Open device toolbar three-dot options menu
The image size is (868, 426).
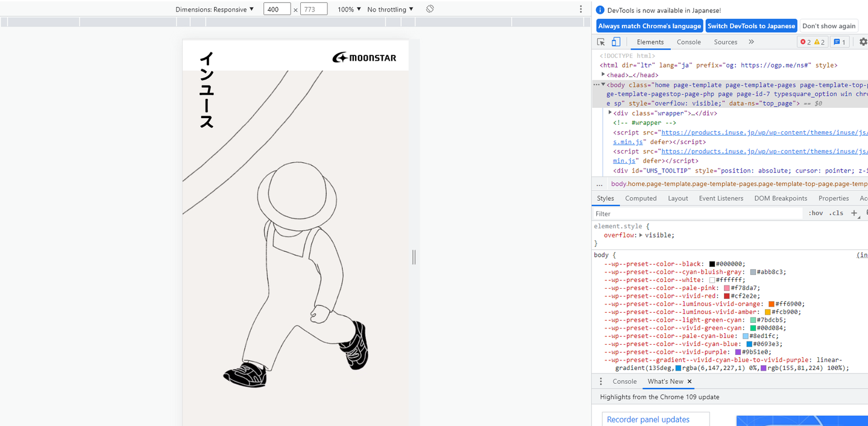[581, 9]
